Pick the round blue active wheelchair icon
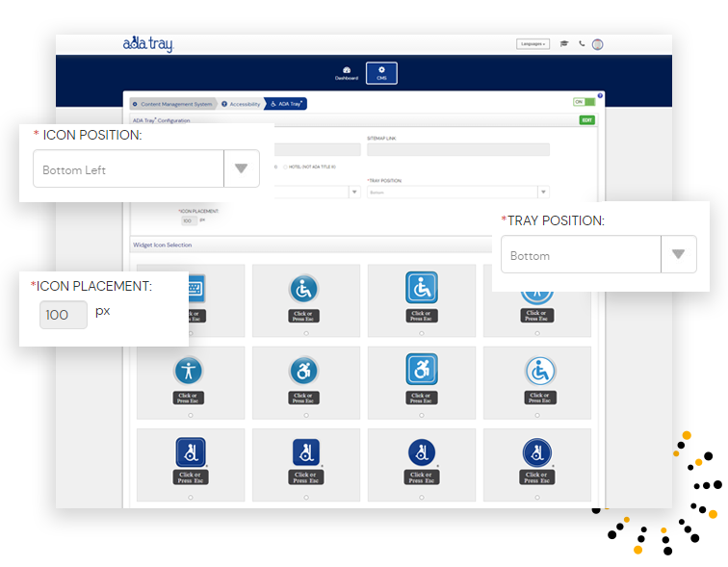The height and width of the screenshot is (567, 728). click(x=303, y=371)
